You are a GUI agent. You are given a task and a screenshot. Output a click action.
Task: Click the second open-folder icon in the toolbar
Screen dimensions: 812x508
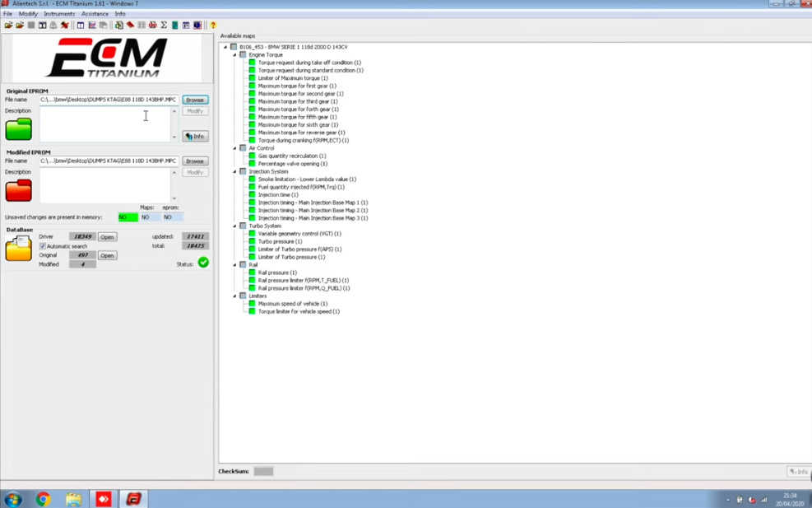pyautogui.click(x=20, y=25)
